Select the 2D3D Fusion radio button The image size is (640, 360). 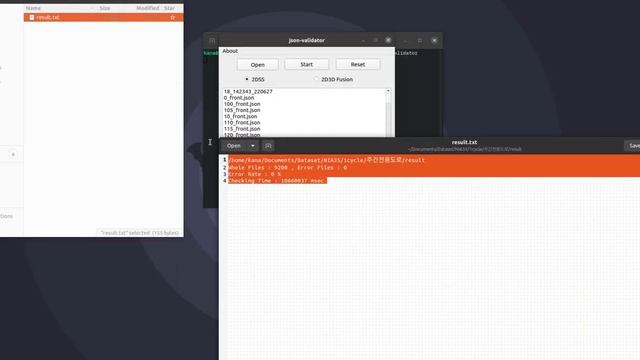pyautogui.click(x=316, y=79)
